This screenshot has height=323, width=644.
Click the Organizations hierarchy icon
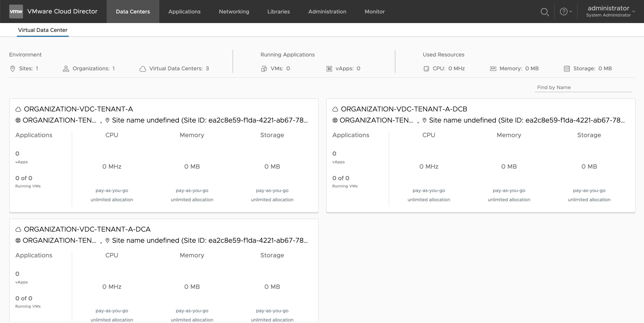pos(66,69)
